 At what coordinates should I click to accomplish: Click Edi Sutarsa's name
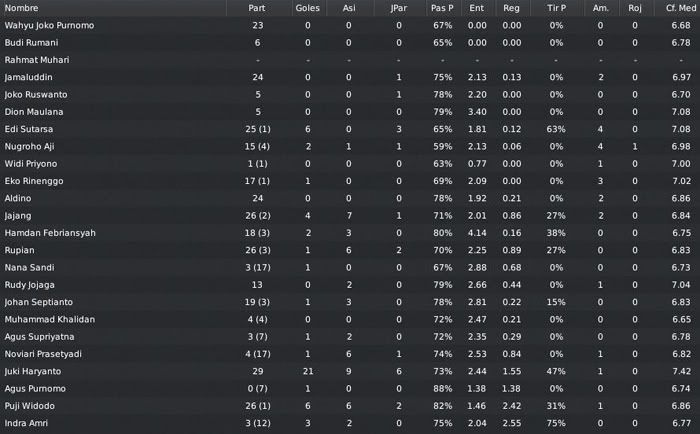click(29, 129)
